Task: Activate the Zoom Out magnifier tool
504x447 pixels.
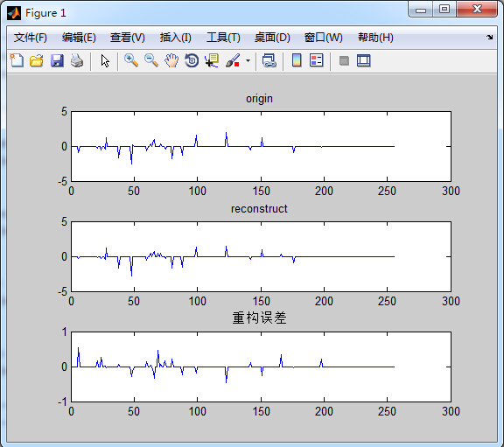Action: (151, 60)
